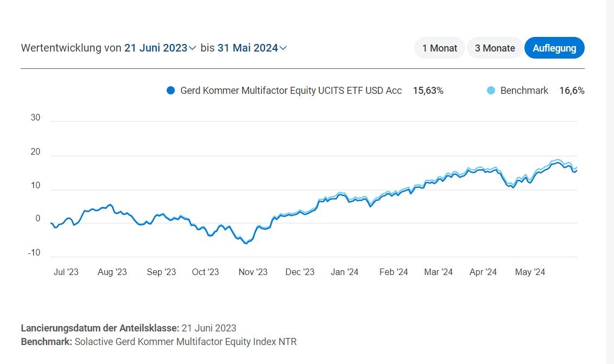614x364 pixels.
Task: Select the 1 Monat time range
Action: [x=440, y=48]
